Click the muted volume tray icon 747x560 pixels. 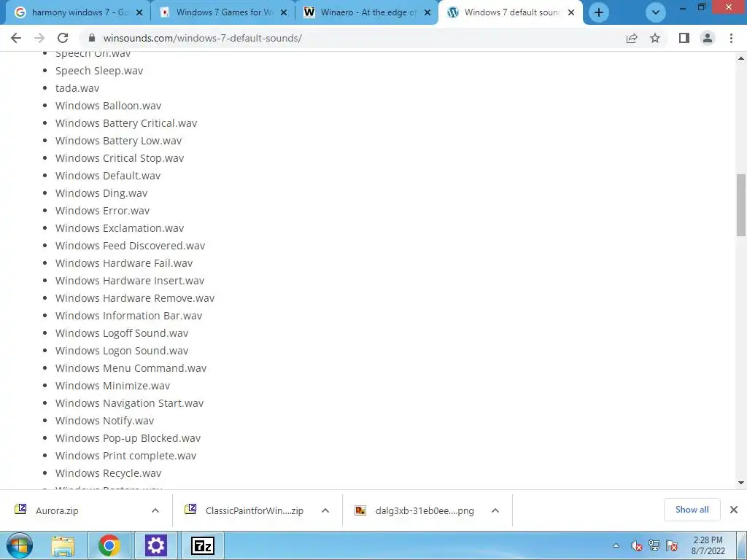click(636, 545)
